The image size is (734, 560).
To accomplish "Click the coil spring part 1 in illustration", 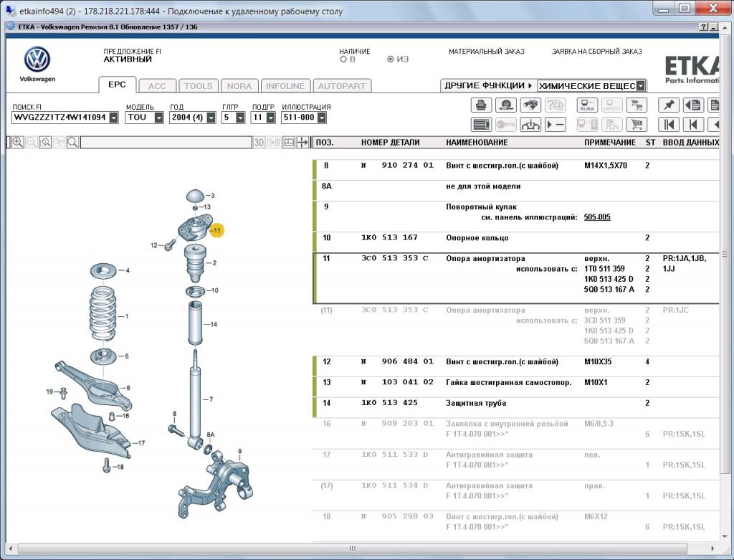I will tap(103, 313).
